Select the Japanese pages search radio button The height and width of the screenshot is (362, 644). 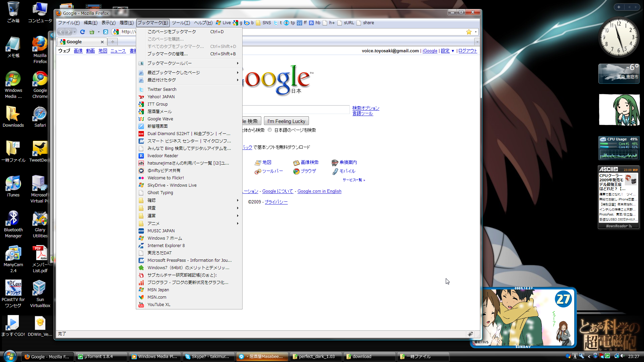tap(270, 130)
